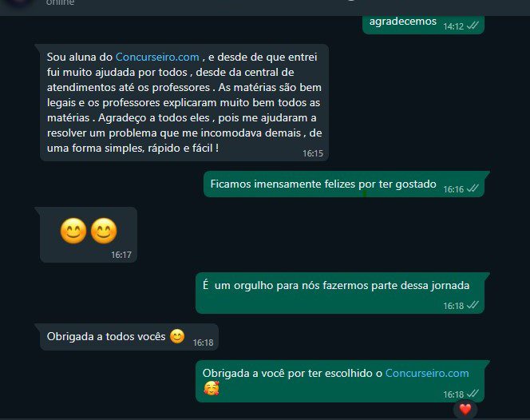Select the "É um orgulho para nós" message

(x=340, y=293)
